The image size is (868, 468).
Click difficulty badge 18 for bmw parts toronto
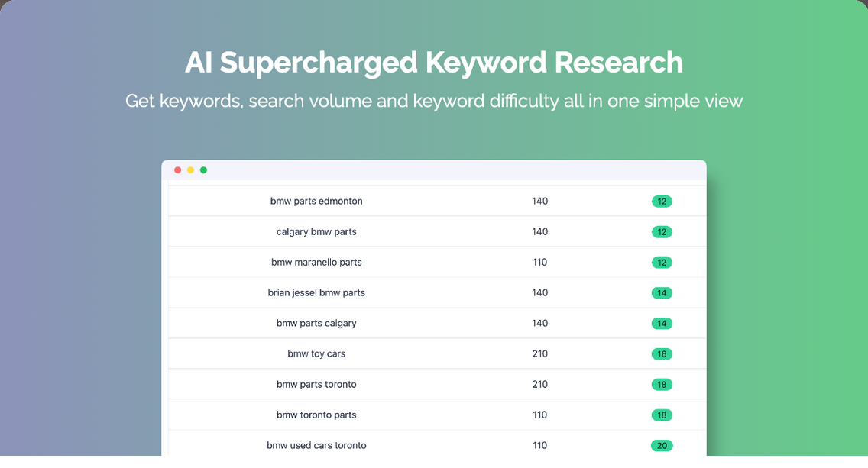click(662, 385)
